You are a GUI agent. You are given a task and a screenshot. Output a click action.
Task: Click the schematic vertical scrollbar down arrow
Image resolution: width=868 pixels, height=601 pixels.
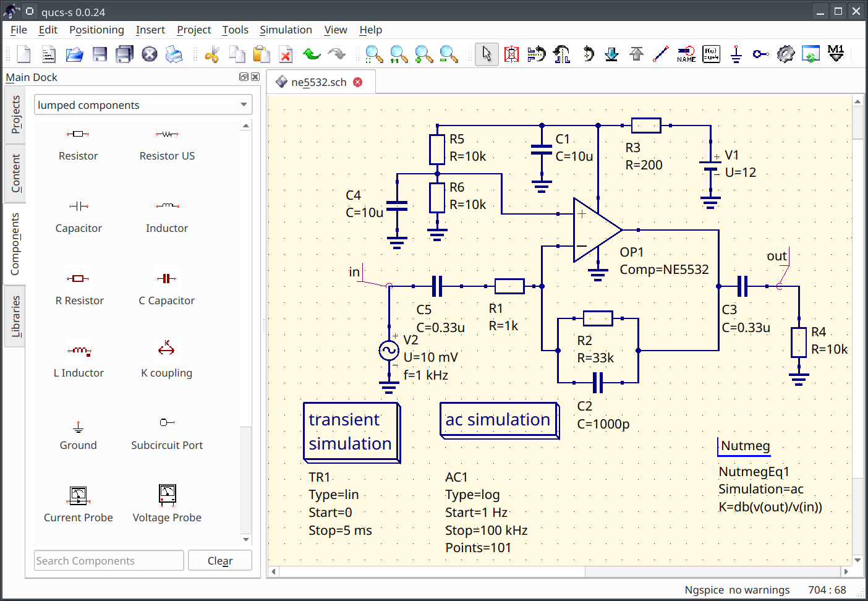(x=857, y=560)
